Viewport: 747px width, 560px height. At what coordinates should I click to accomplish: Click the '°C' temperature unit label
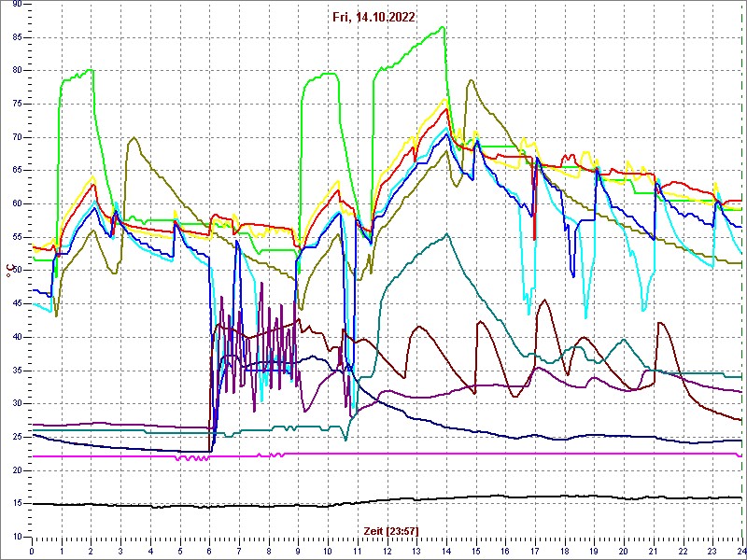pos(8,271)
